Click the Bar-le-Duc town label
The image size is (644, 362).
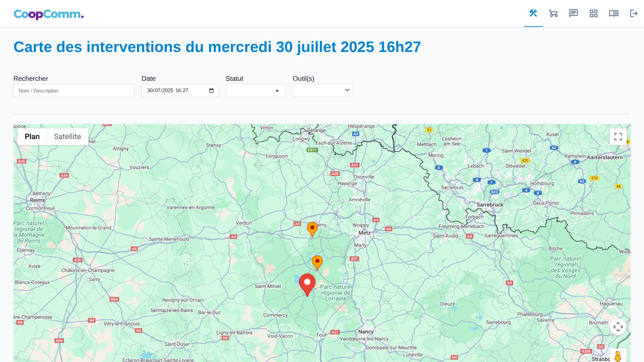pyautogui.click(x=210, y=312)
